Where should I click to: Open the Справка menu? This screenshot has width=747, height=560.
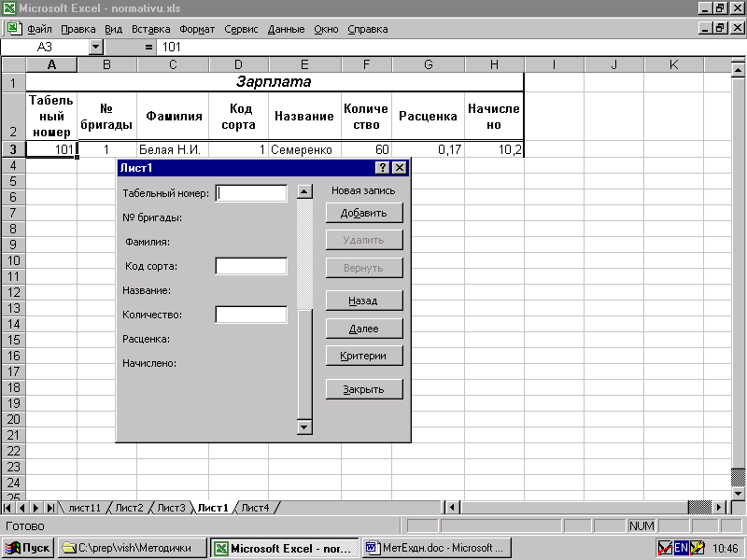(x=368, y=29)
